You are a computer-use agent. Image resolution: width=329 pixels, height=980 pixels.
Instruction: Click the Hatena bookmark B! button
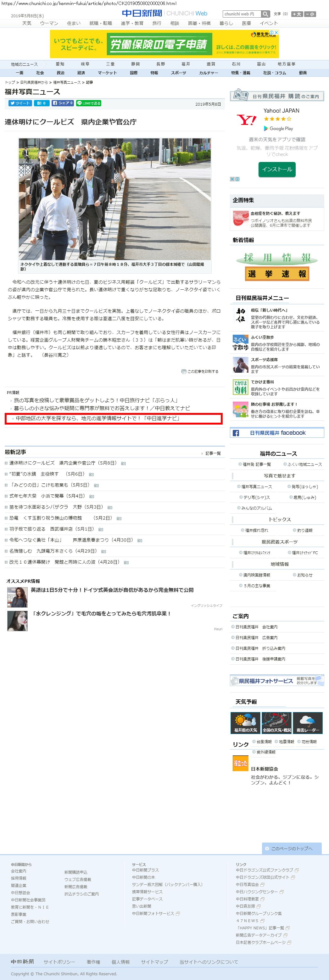[41, 103]
